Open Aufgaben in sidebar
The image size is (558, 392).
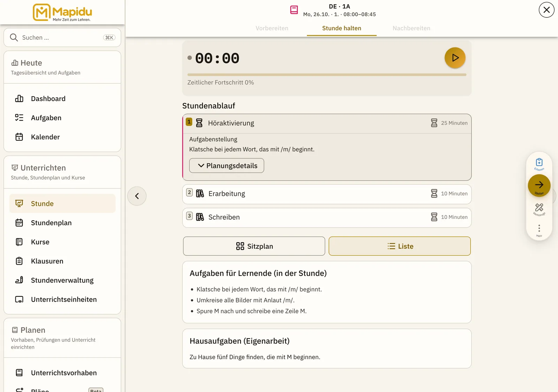pyautogui.click(x=62, y=118)
